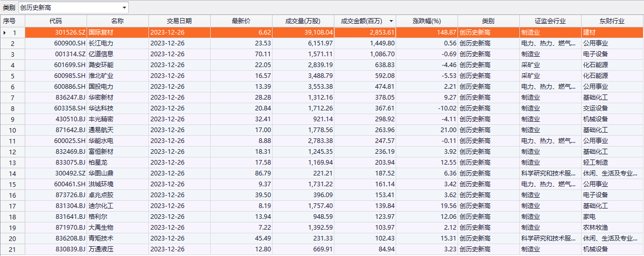Click the row indicator arrow beside row 1
This screenshot has height=256, width=644.
5,33
